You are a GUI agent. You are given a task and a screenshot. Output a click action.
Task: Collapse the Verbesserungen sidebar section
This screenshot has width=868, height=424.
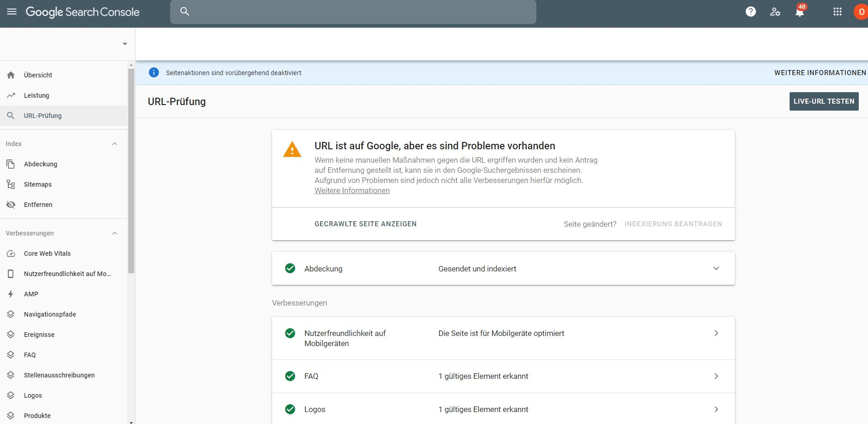click(115, 233)
